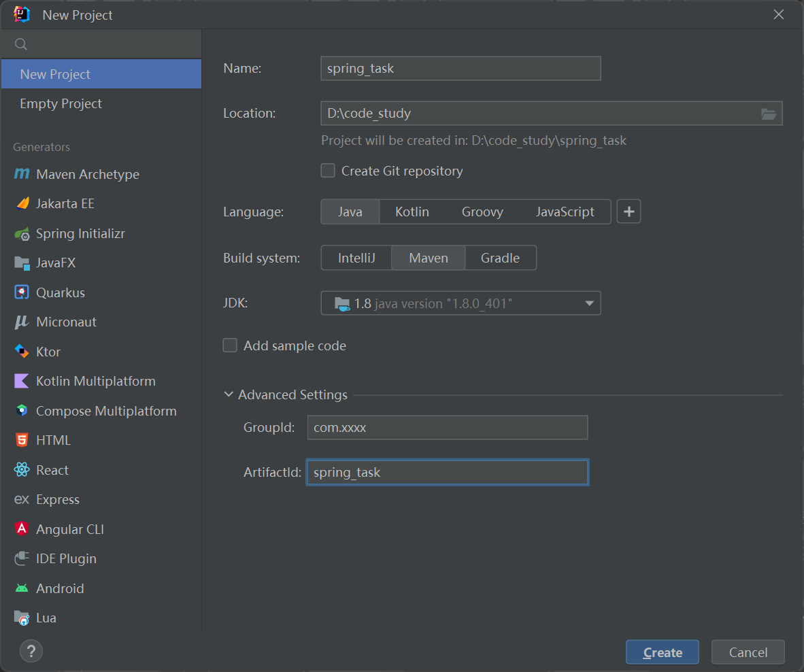Screen dimensions: 804x672
Task: Select Java as the language
Action: pyautogui.click(x=350, y=212)
